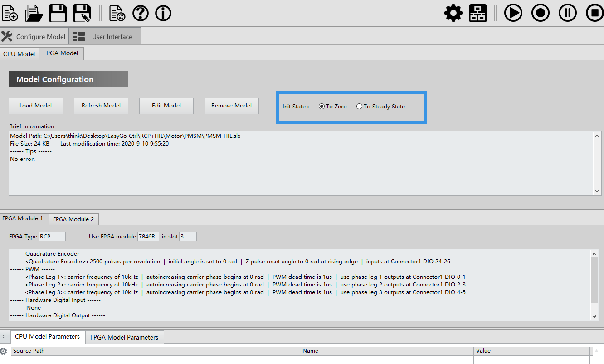
Task: Click the Refresh Model button
Action: coord(101,106)
